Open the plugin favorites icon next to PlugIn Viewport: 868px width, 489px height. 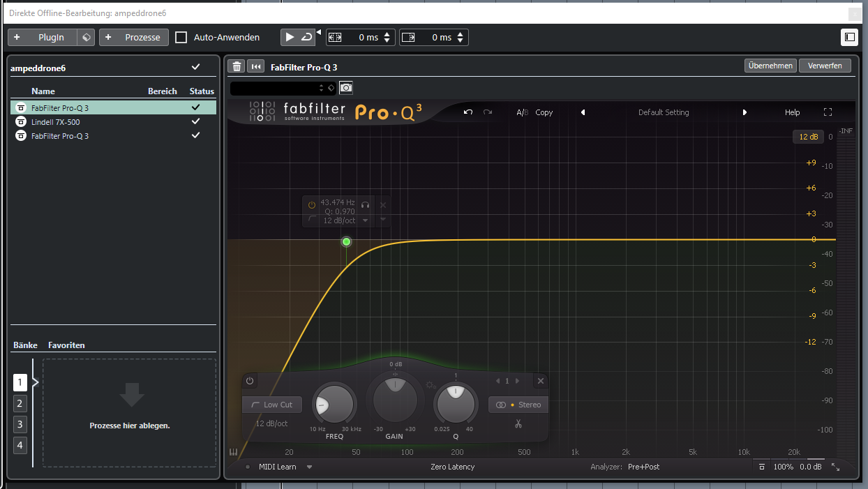86,37
